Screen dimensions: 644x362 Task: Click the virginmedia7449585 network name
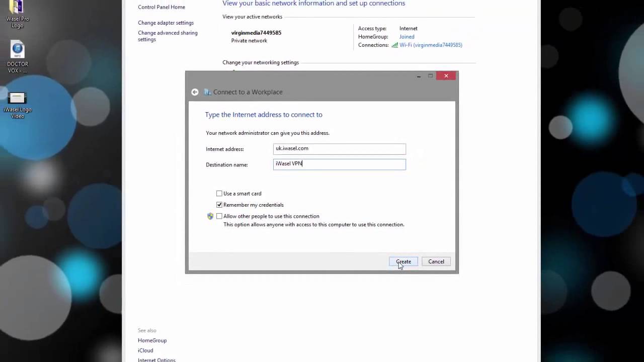point(256,33)
